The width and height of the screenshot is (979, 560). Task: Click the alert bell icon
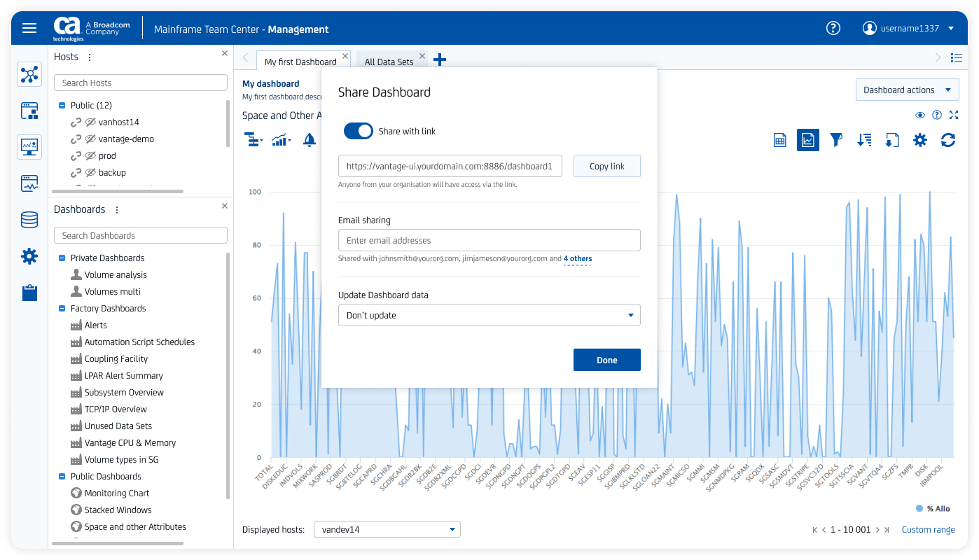[309, 140]
